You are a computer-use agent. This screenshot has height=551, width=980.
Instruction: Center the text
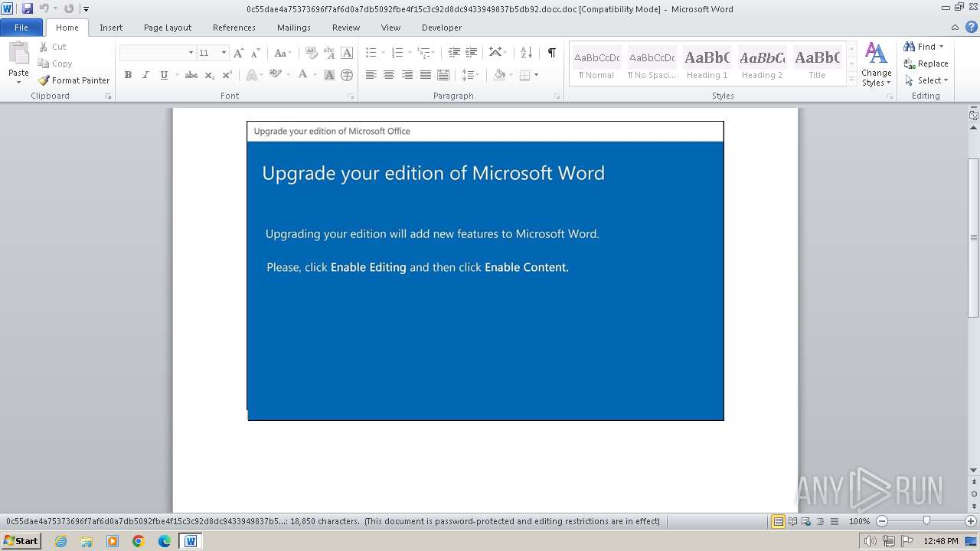click(389, 75)
